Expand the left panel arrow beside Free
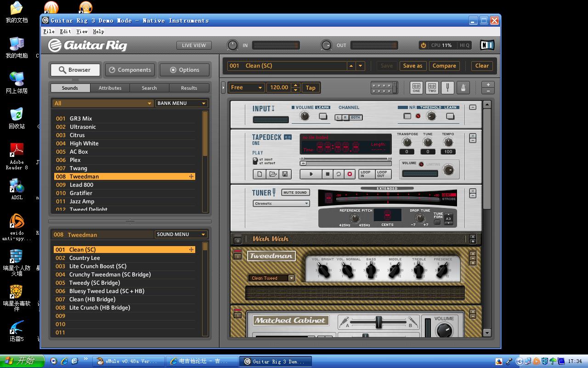The image size is (588, 368). coord(223,87)
